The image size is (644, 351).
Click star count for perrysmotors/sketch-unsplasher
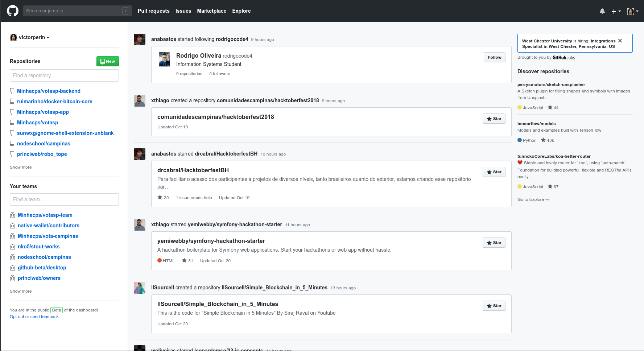[x=553, y=108]
